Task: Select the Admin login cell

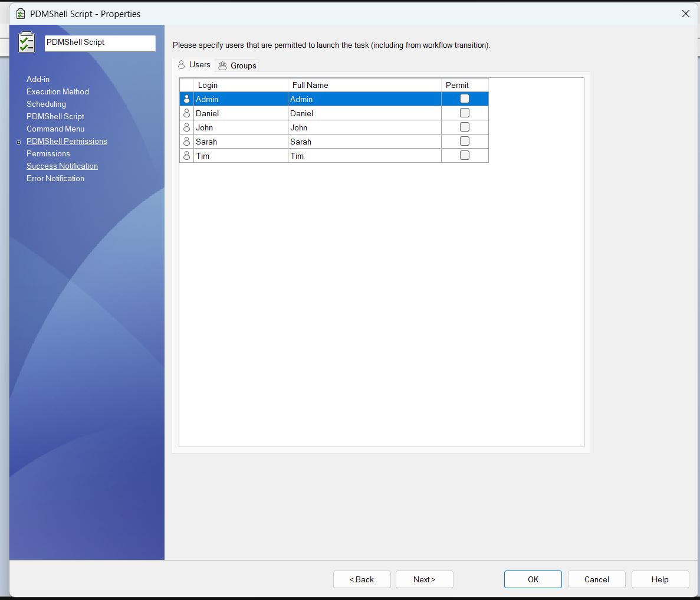Action: (241, 99)
